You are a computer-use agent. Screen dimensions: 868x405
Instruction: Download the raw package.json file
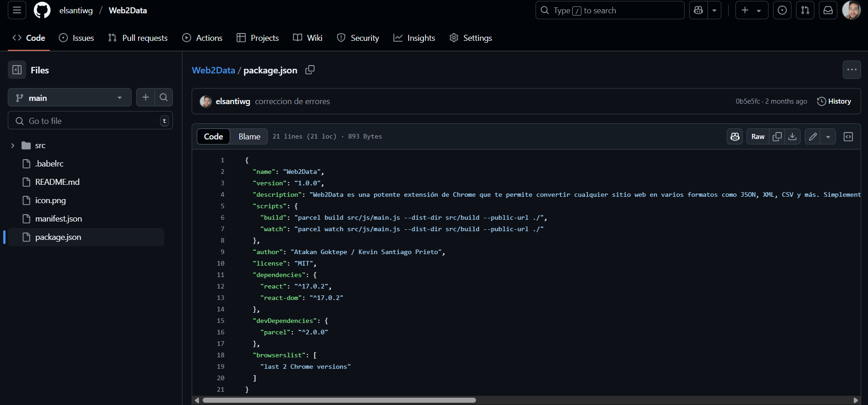[x=792, y=137]
